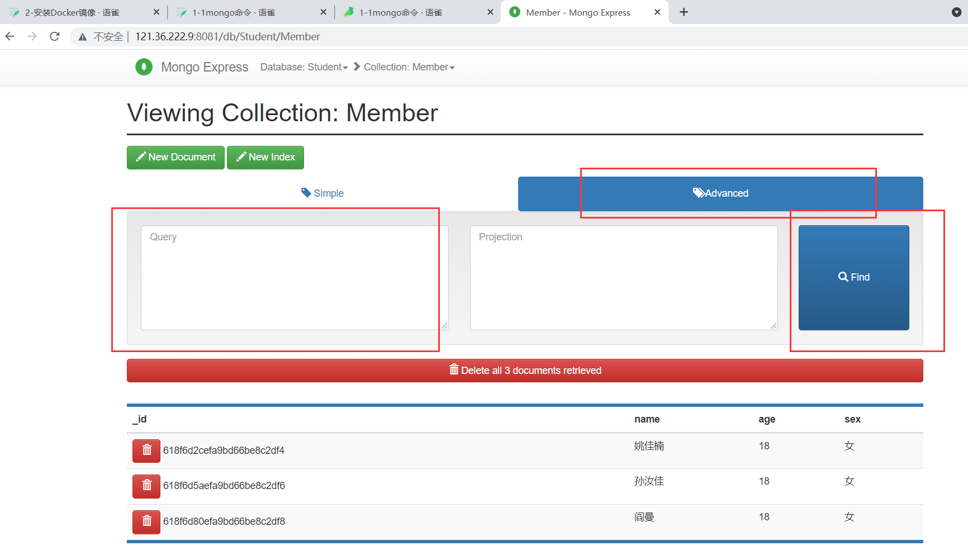Viewport: 968px width, 560px height.
Task: Open document with name 阎曼
Action: pyautogui.click(x=644, y=517)
